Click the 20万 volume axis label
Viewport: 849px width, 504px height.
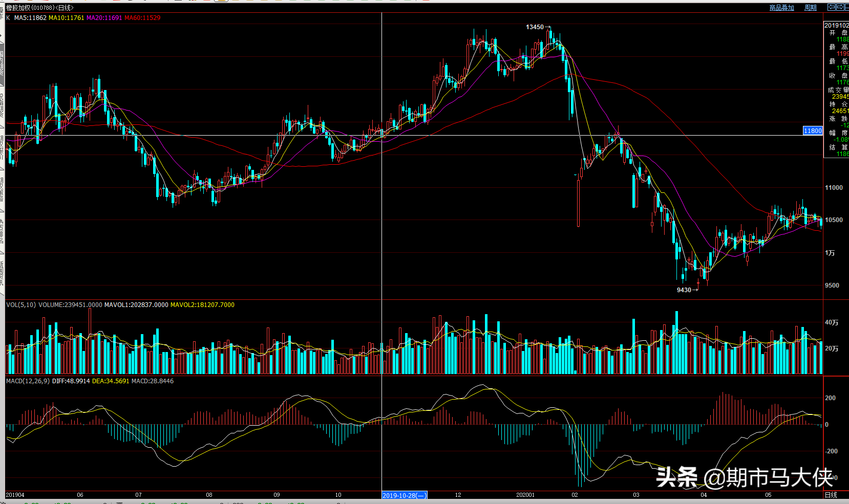coord(832,348)
